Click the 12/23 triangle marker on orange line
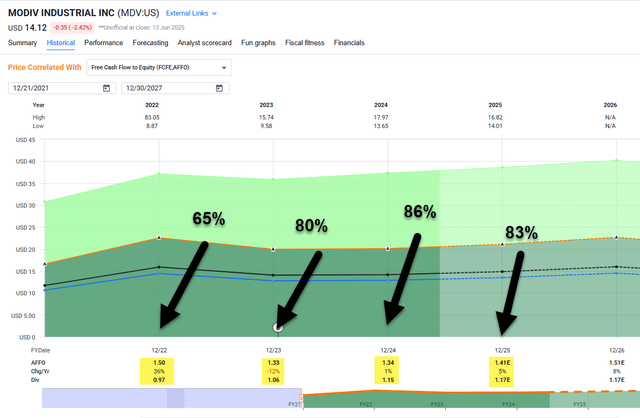The width and height of the screenshot is (640, 418). pyautogui.click(x=273, y=249)
